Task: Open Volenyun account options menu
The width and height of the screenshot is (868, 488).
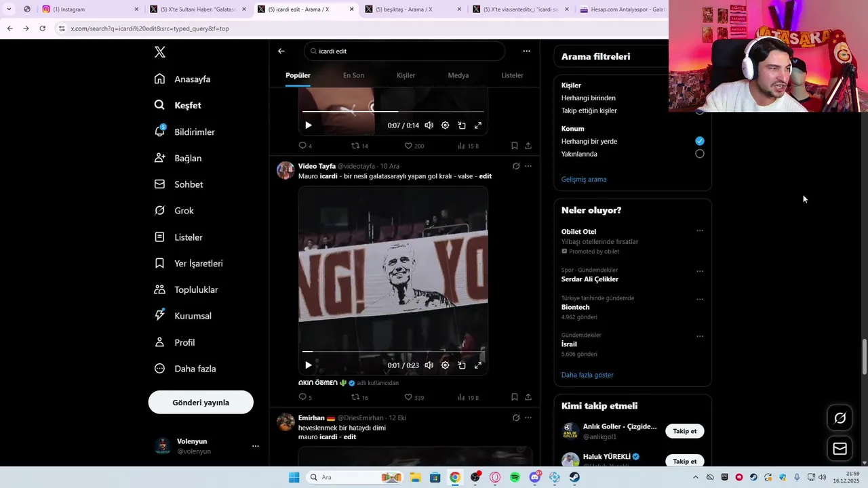Action: point(256,446)
